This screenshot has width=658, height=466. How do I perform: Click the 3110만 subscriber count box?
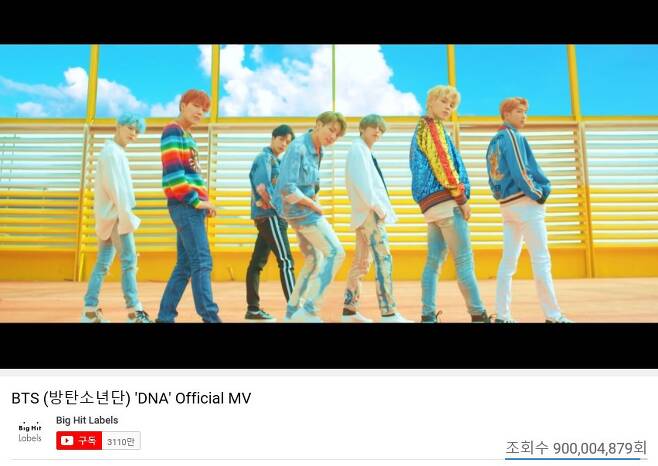coord(121,441)
